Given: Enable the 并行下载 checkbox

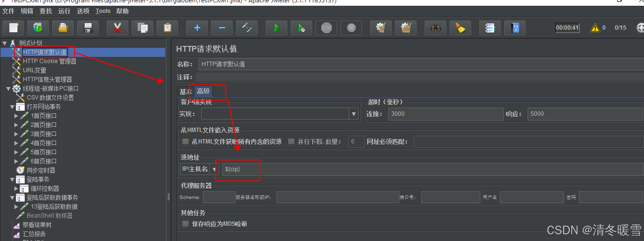Looking at the screenshot, I should [291, 142].
